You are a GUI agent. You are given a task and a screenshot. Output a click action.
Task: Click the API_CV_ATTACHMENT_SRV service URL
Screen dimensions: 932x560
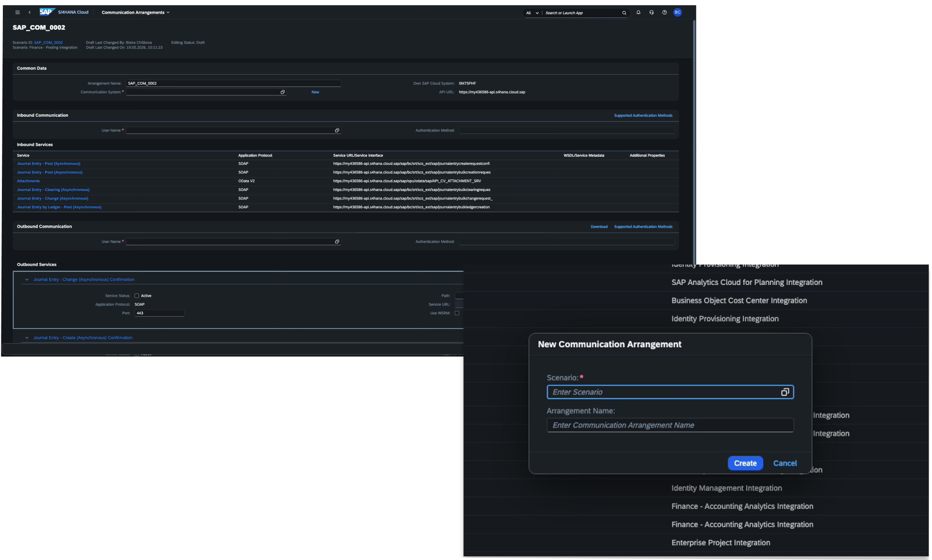[407, 181]
